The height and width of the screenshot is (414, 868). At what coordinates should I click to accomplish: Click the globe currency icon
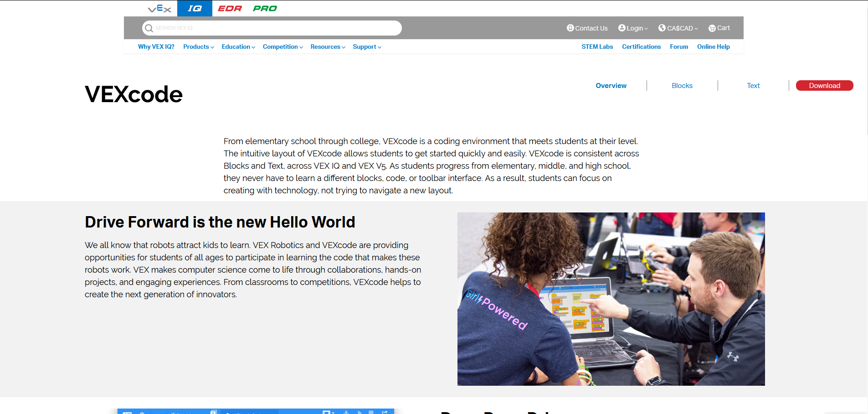click(662, 28)
